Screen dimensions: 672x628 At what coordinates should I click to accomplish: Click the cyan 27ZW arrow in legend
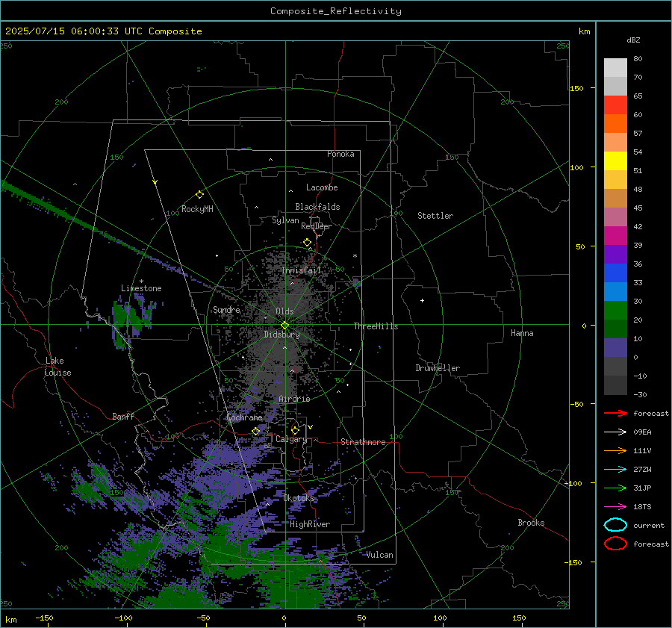(615, 470)
